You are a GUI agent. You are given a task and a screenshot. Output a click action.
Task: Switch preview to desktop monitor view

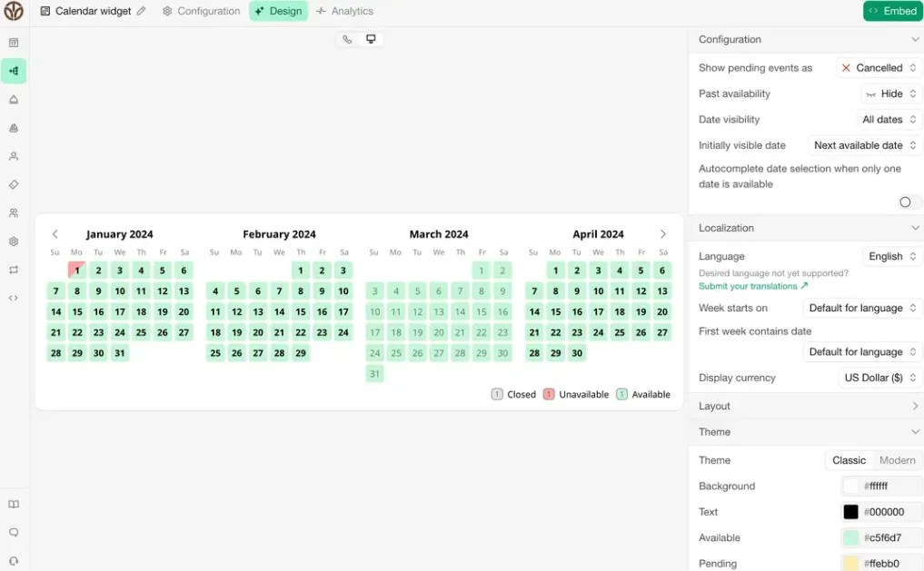(x=371, y=39)
